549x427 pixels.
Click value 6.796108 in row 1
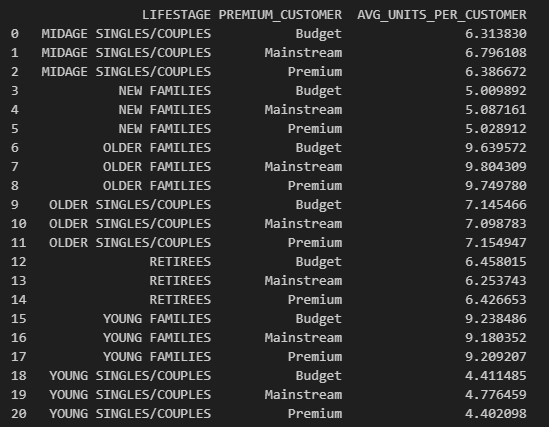(496, 52)
